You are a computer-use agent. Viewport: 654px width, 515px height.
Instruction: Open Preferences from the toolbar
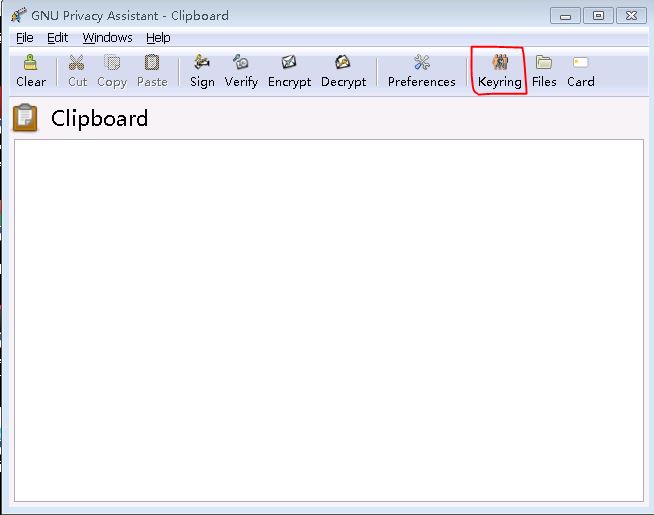(421, 71)
